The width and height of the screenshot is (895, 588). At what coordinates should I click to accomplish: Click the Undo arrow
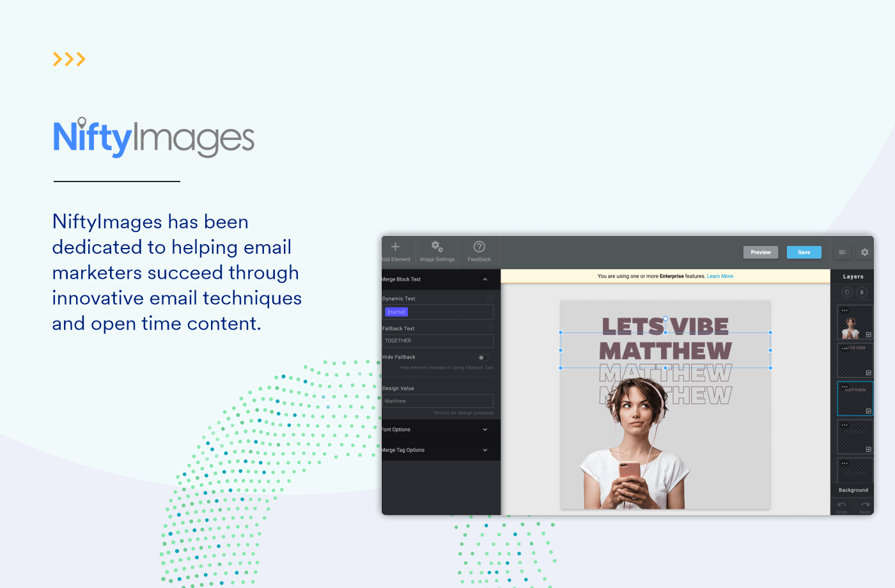coord(842,505)
